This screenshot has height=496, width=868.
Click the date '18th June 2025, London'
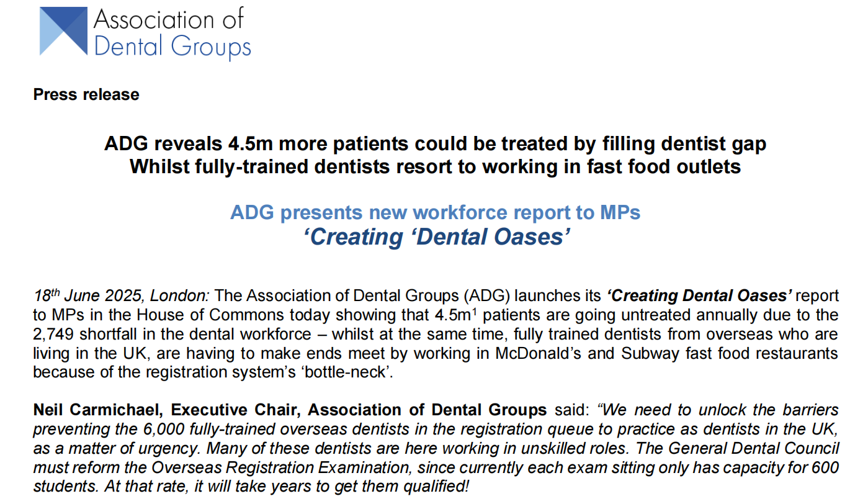point(122,296)
